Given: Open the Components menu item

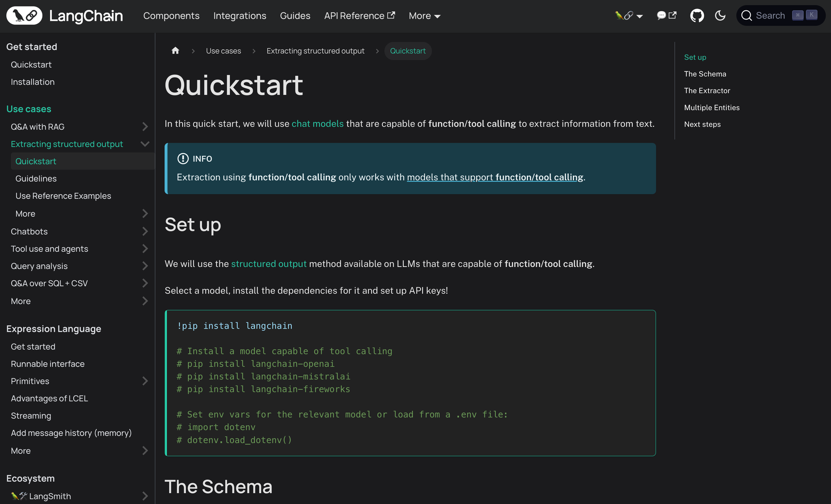Looking at the screenshot, I should tap(171, 16).
